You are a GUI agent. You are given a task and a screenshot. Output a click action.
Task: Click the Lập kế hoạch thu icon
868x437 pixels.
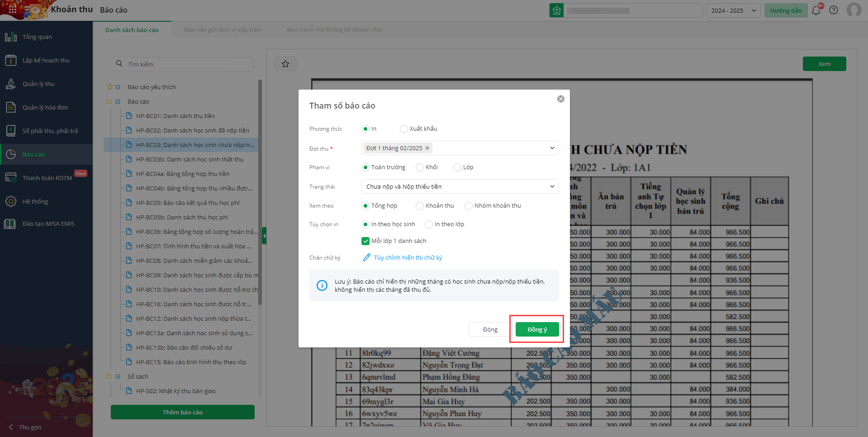tap(11, 60)
